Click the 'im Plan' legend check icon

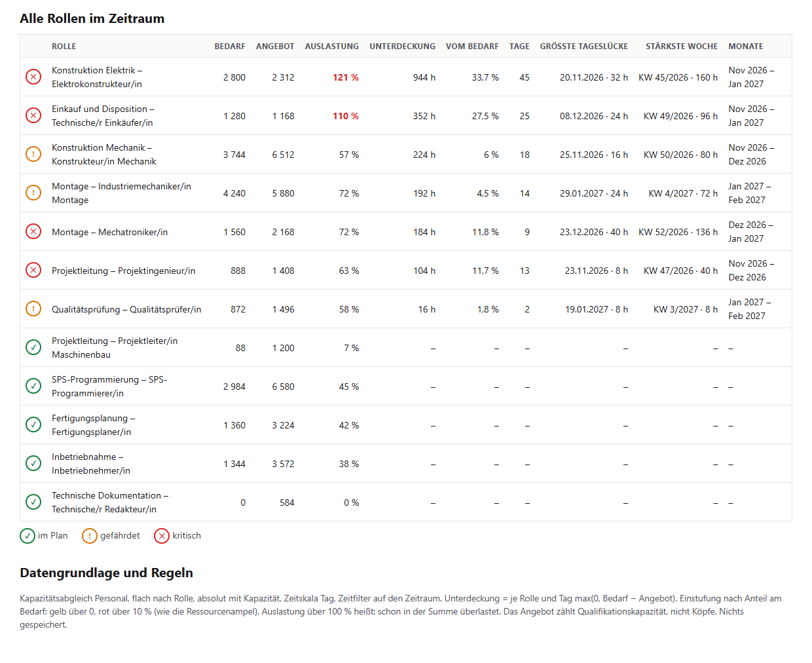(x=28, y=536)
